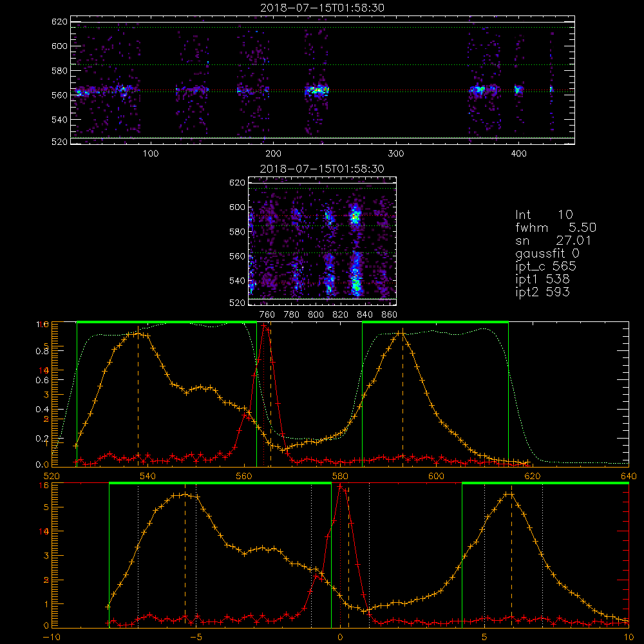
Task: Click tick label '860' under middle spectrogram
Action: tap(390, 315)
